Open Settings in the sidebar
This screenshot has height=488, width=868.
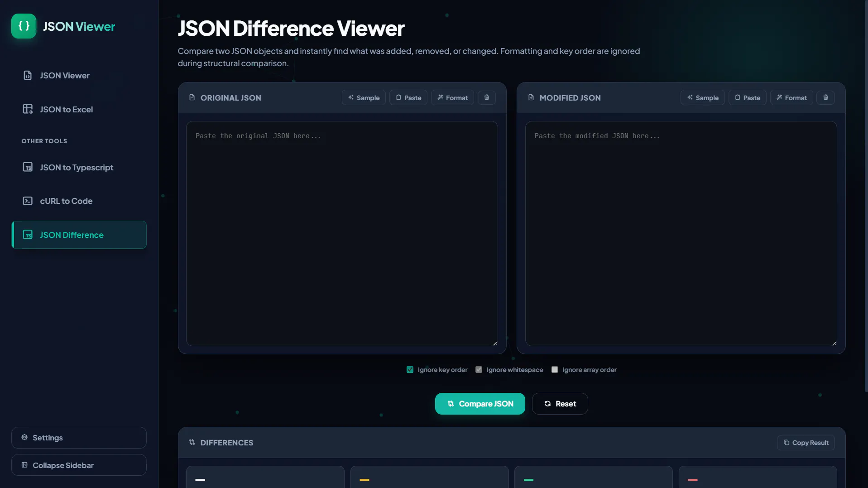79,438
